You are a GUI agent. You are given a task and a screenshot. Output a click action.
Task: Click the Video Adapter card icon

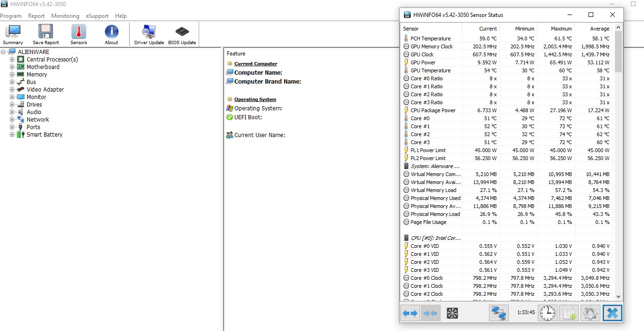tap(21, 90)
